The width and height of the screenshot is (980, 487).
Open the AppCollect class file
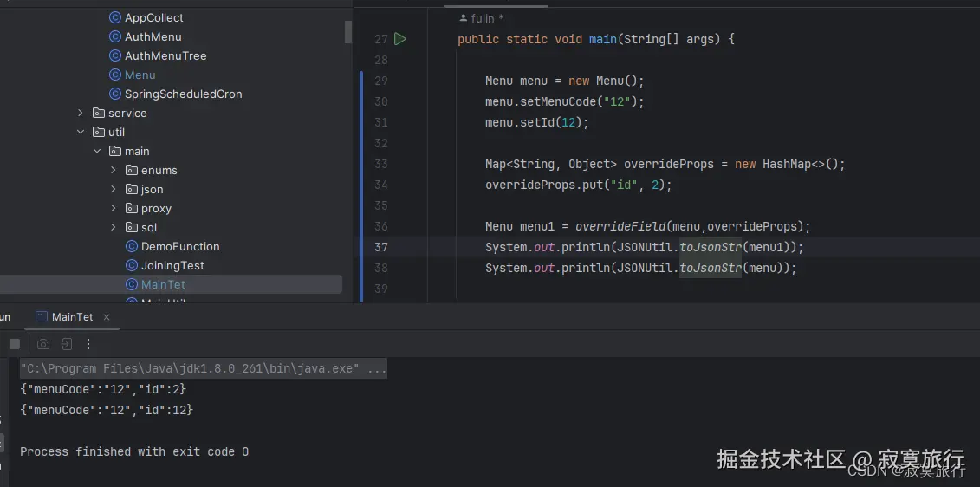coord(153,17)
